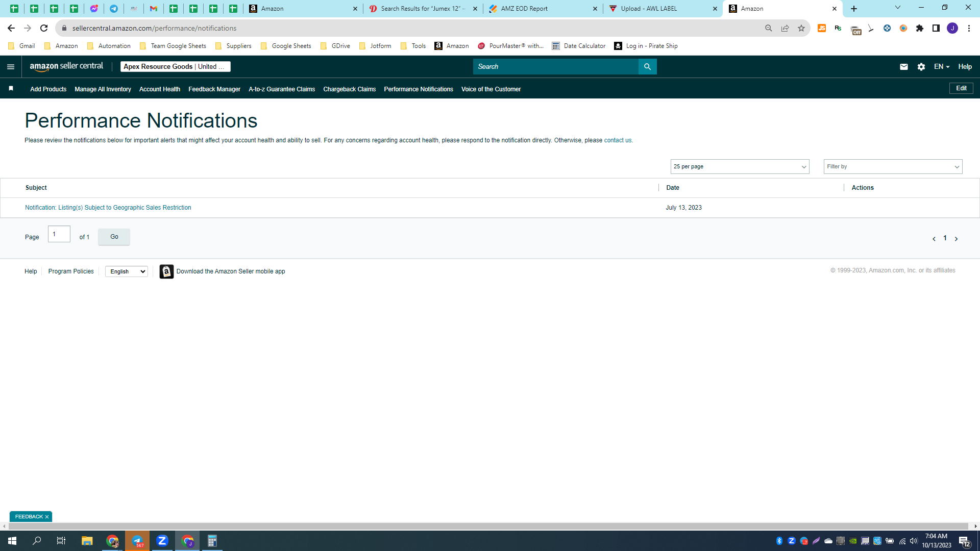The height and width of the screenshot is (551, 980).
Task: Open the Apex Resource Goods account switcher
Action: pyautogui.click(x=175, y=67)
